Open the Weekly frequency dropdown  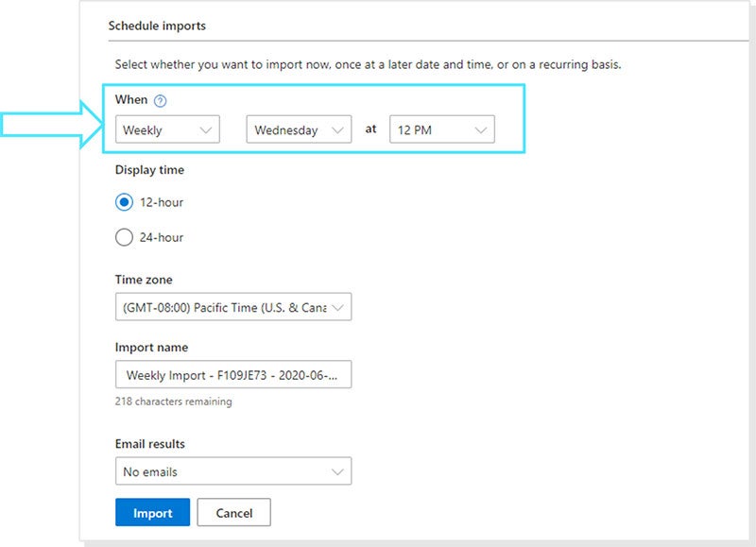click(166, 129)
